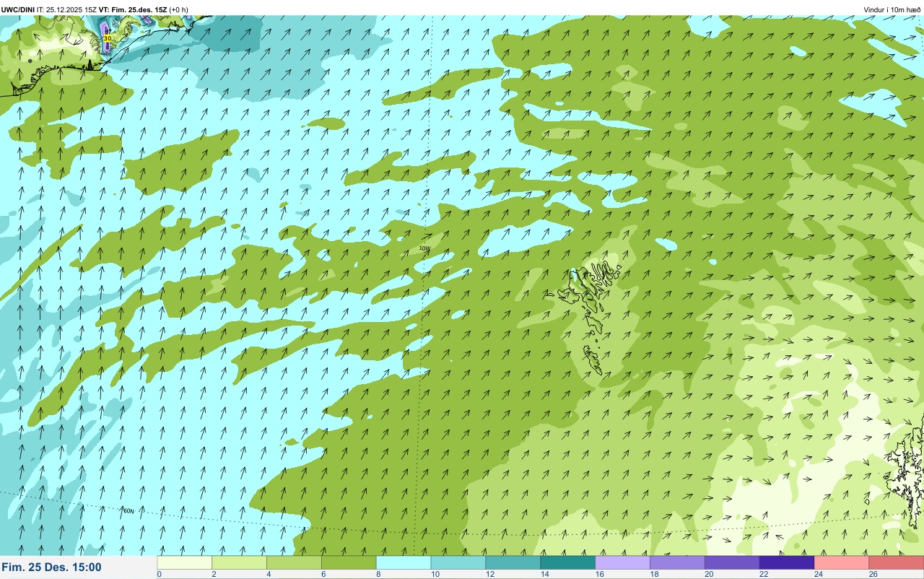The height and width of the screenshot is (579, 924).
Task: Click the light pink 24–26 legend swatch
Action: coord(842,562)
